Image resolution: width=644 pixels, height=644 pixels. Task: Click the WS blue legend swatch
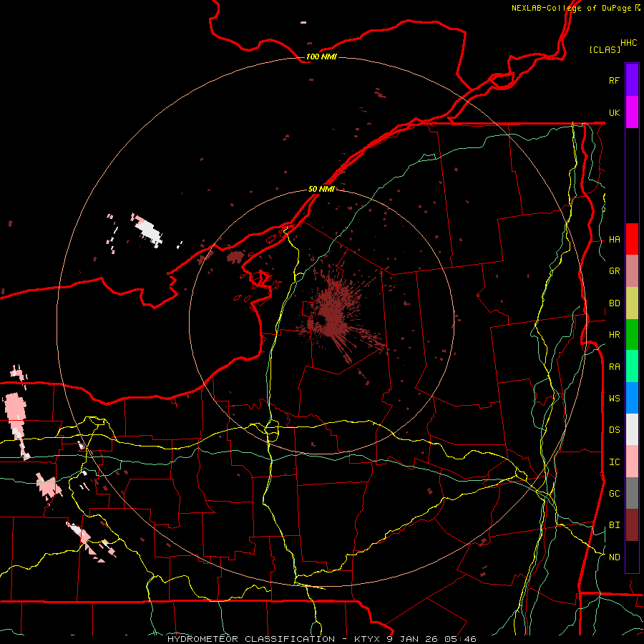[632, 398]
